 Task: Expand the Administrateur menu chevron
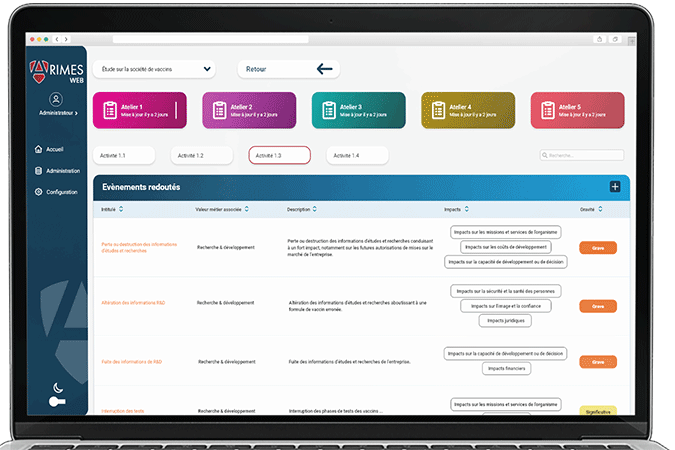[76, 113]
